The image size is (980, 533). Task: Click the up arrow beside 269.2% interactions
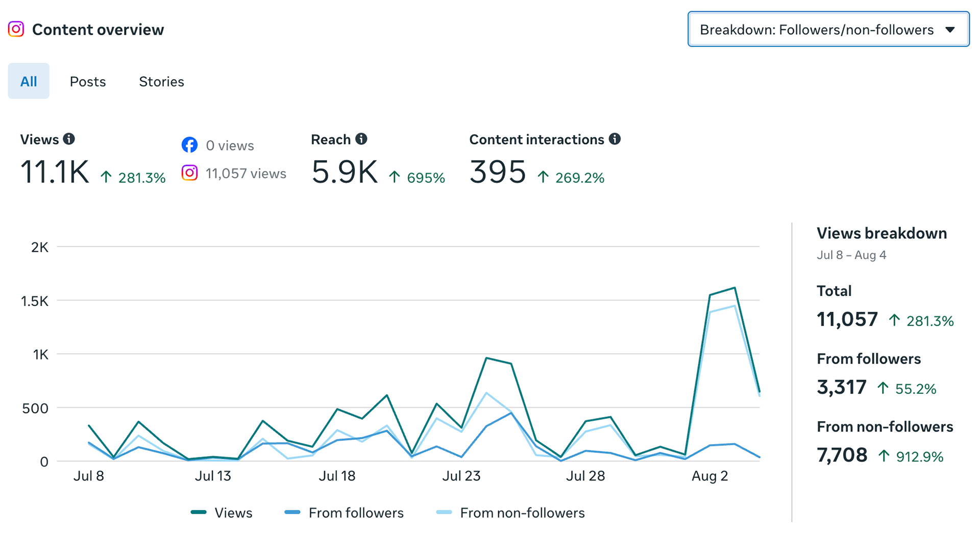click(x=543, y=177)
